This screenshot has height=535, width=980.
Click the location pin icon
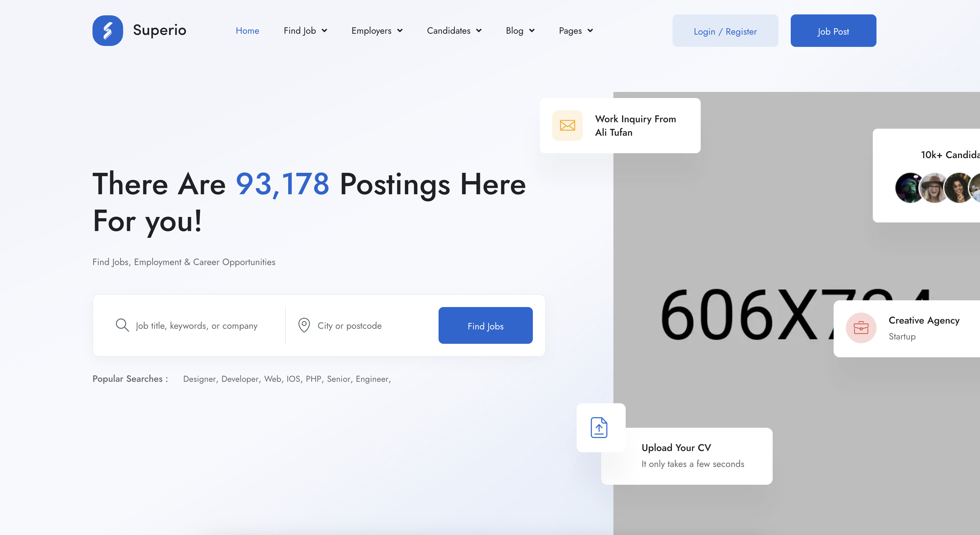point(304,325)
